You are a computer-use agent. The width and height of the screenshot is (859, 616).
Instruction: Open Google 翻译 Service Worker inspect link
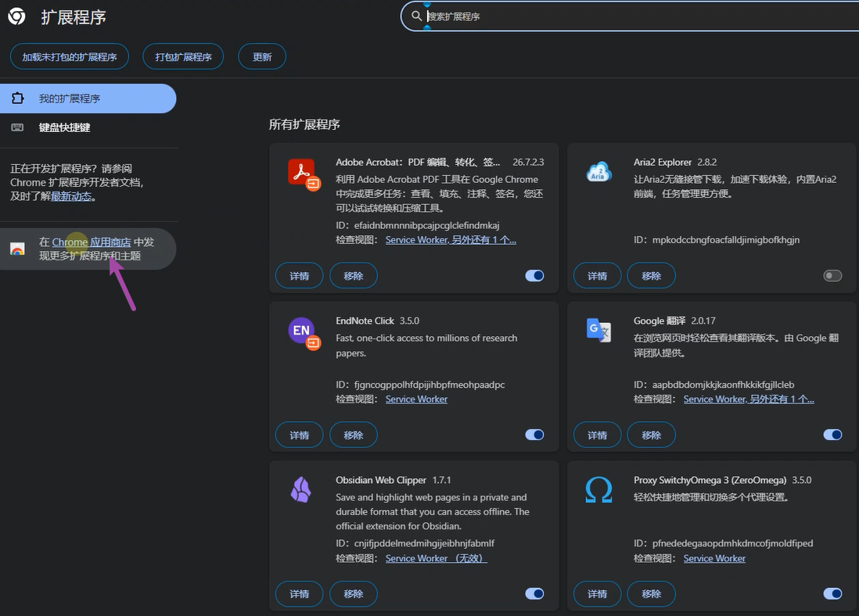749,399
